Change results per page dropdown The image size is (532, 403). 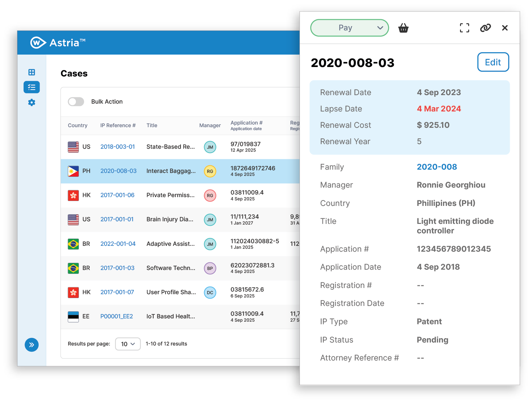(x=128, y=344)
